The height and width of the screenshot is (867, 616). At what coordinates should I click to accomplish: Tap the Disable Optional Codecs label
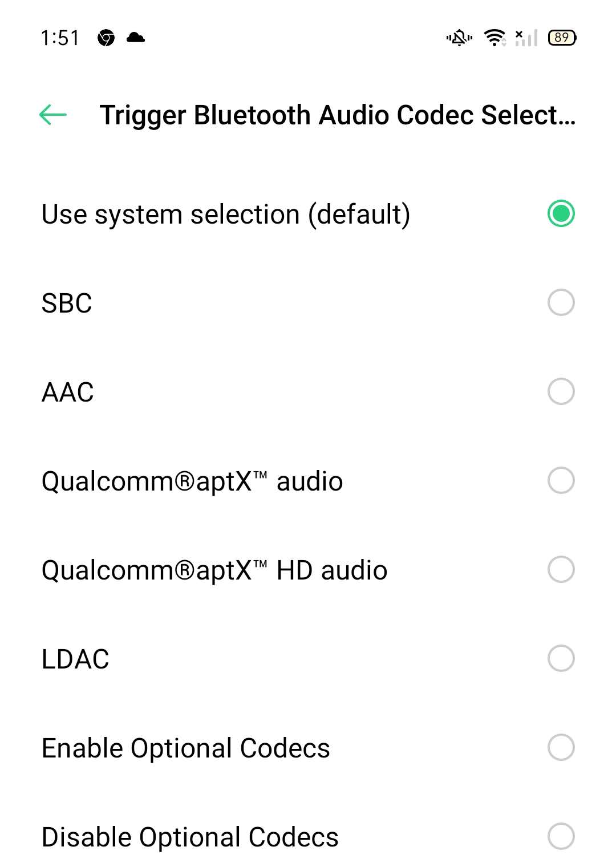click(190, 837)
